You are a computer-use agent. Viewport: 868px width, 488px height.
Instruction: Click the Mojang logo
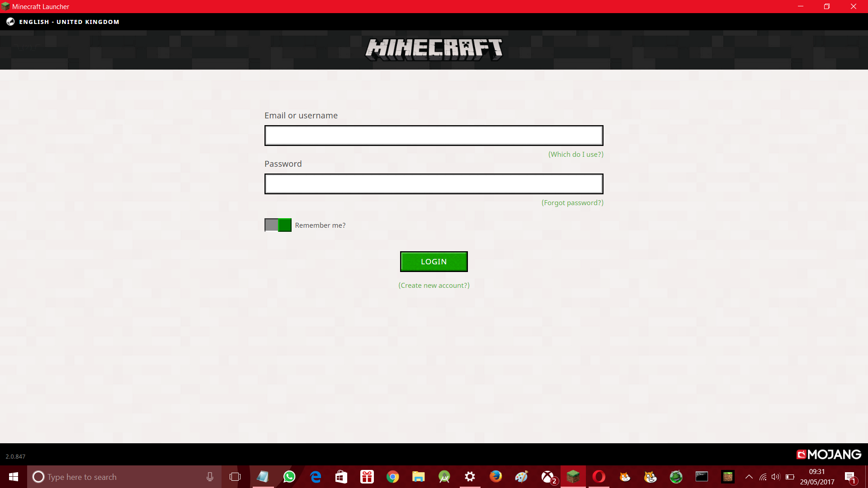829,455
